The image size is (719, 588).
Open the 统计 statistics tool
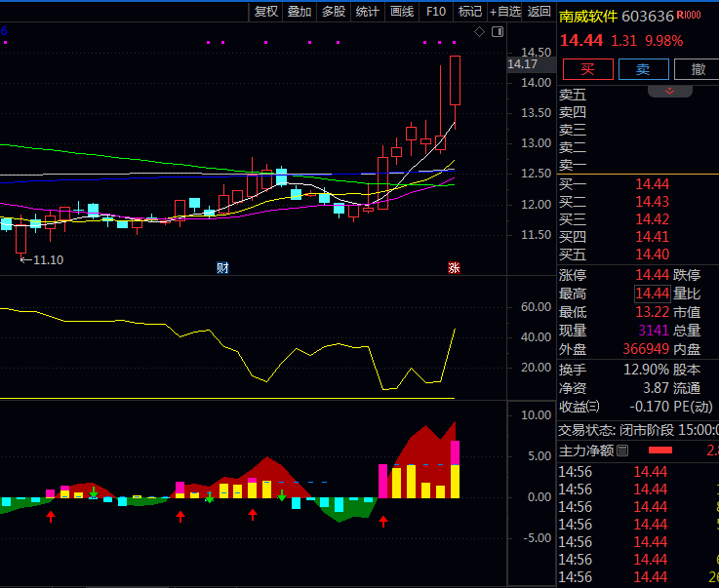pyautogui.click(x=368, y=12)
